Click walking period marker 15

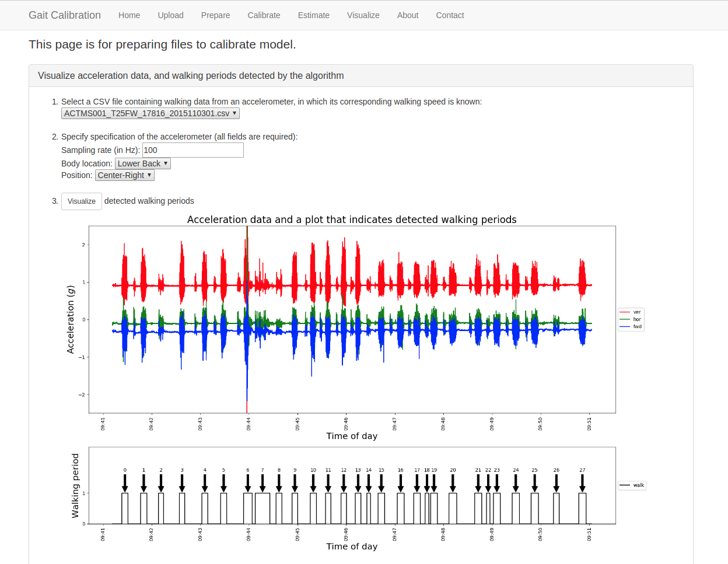click(381, 481)
